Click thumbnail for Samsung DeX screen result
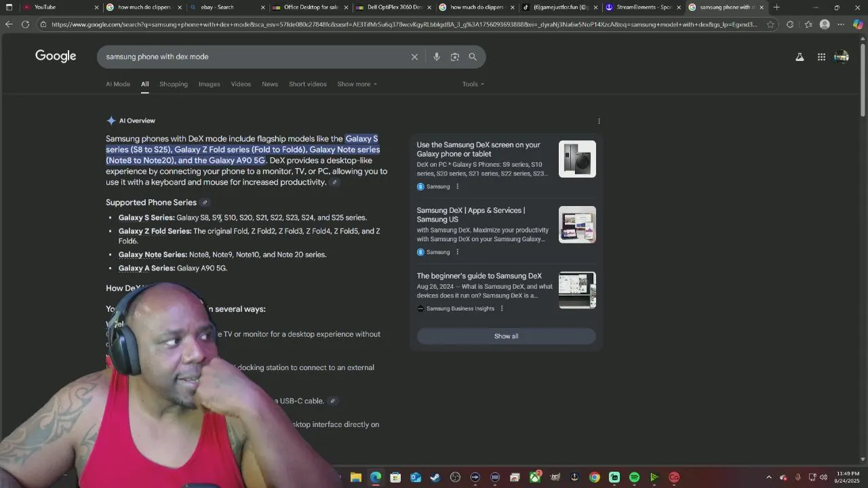The height and width of the screenshot is (488, 868). 577,159
